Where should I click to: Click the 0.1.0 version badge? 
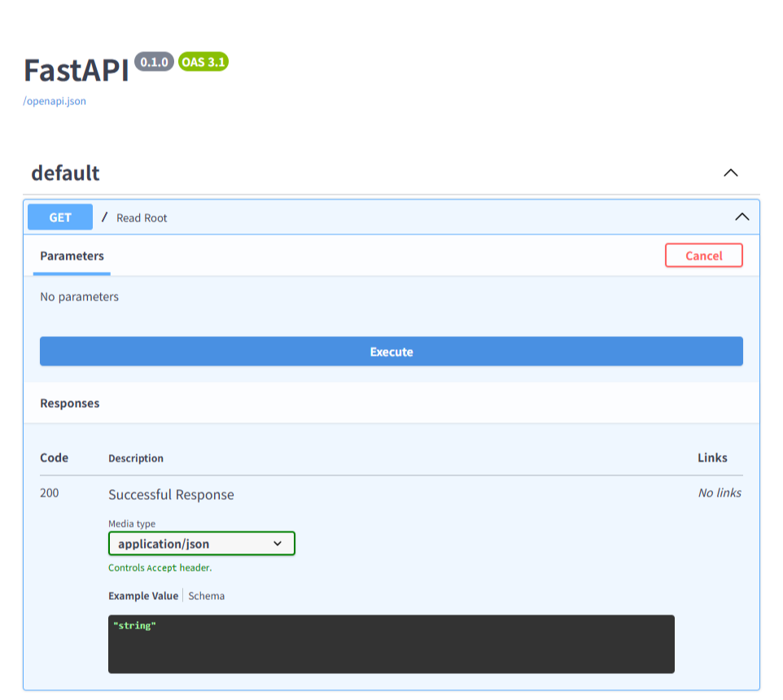tap(154, 62)
